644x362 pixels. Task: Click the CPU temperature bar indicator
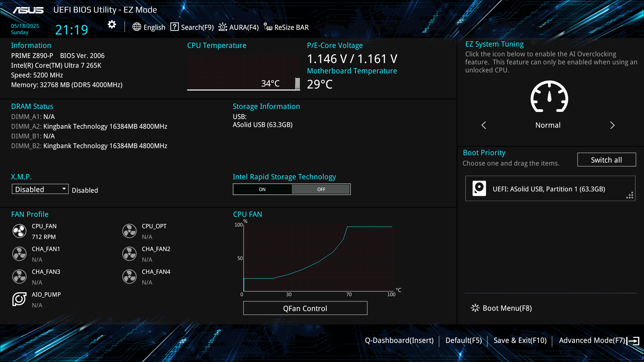pos(298,84)
